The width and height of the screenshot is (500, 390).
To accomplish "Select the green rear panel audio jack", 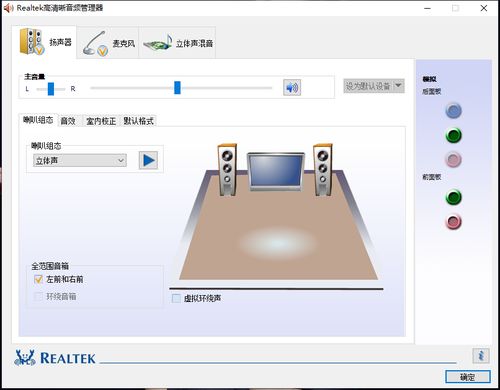I will tap(453, 135).
